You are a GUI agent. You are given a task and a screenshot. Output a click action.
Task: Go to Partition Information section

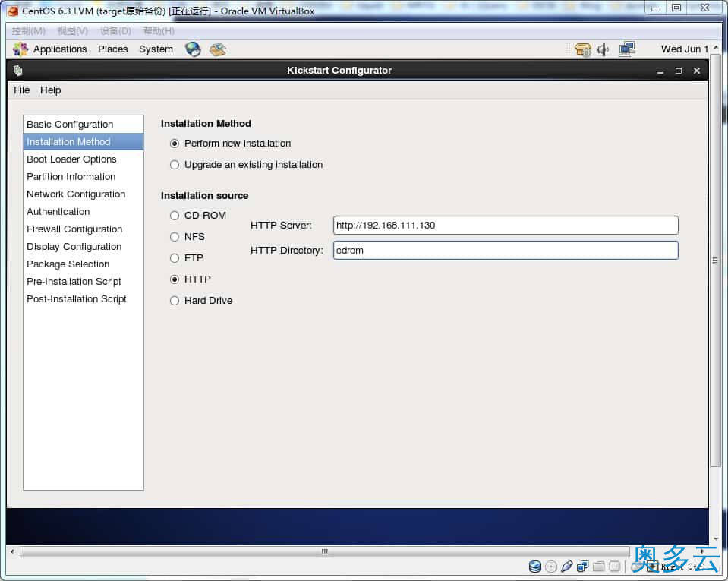(83, 176)
